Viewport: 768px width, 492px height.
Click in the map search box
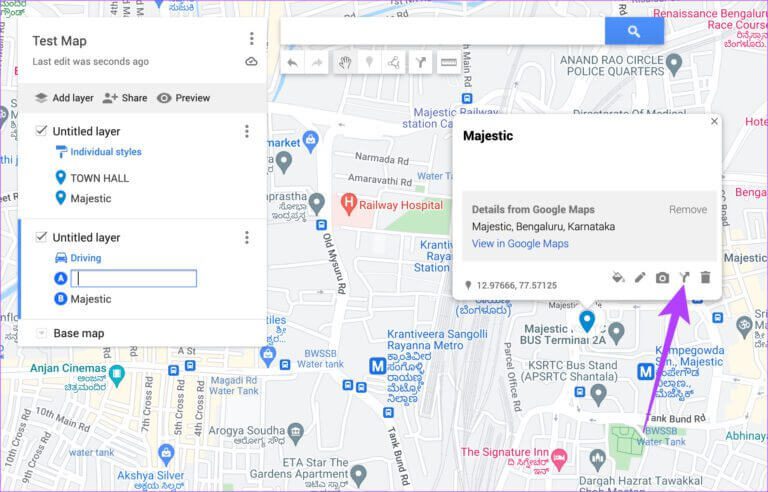tap(442, 31)
